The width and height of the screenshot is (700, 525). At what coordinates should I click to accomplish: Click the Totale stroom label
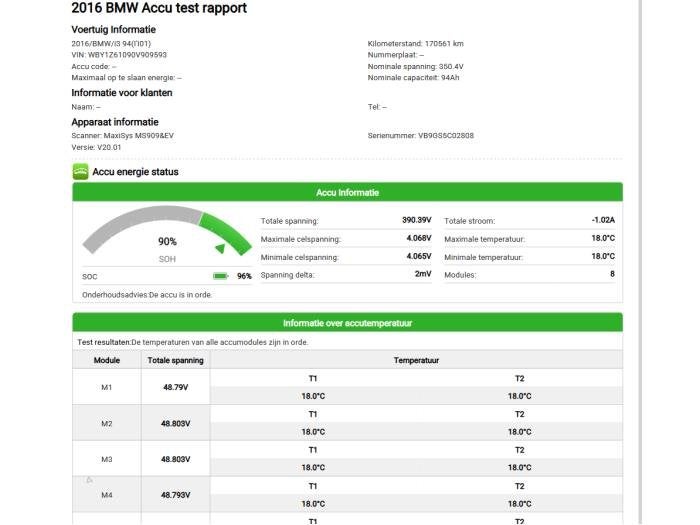click(x=470, y=221)
